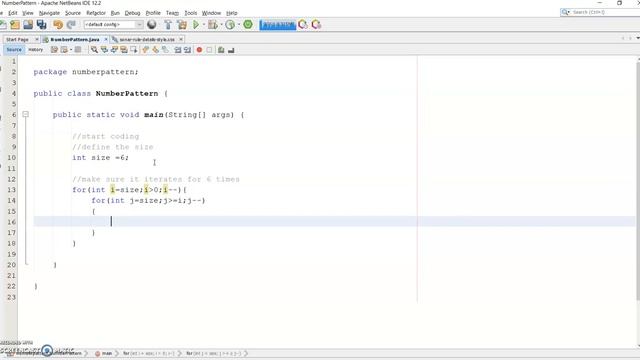Focus the Search (Ctrl+I) field
640x360 pixels.
(x=600, y=12)
